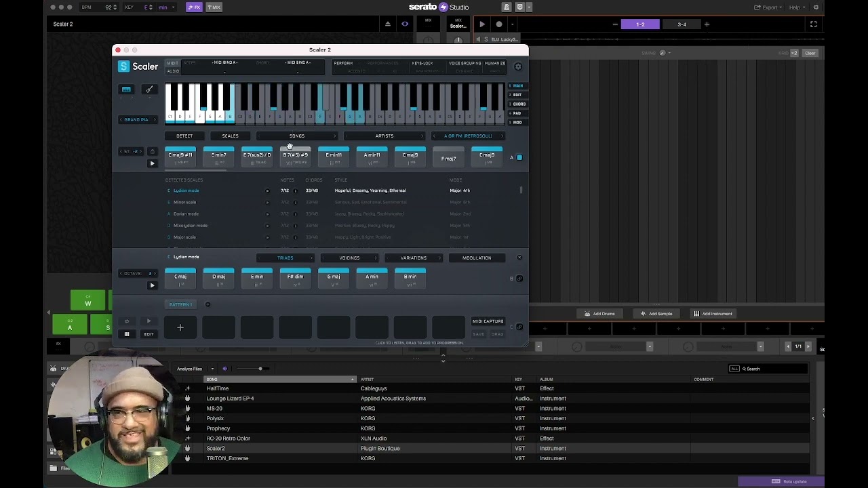Open Serato Studio settings gear
868x488 pixels.
tap(816, 7)
